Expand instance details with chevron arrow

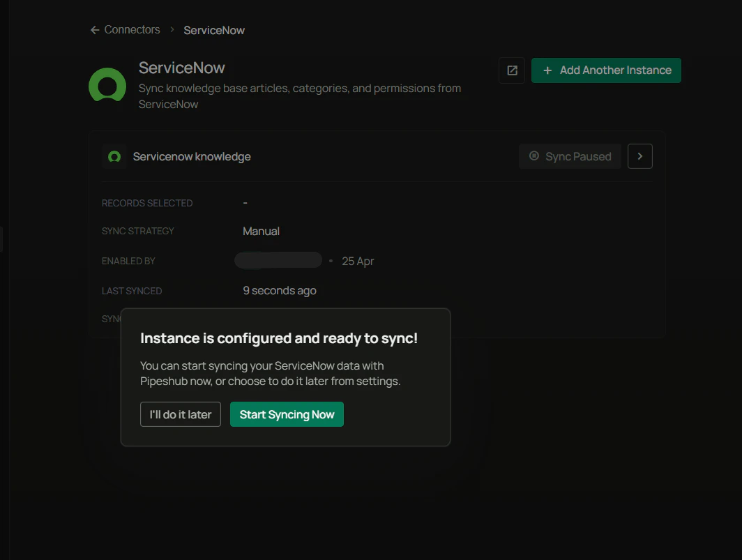tap(639, 156)
